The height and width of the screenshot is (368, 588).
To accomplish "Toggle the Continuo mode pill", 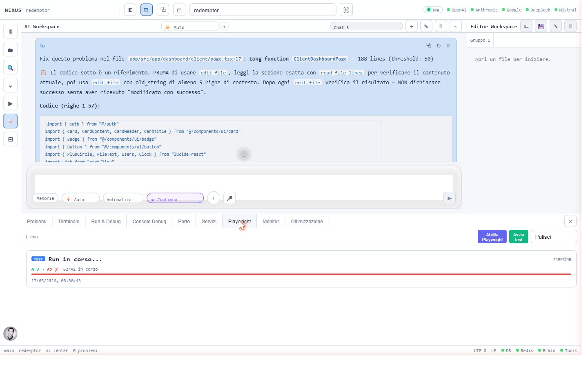I will tap(175, 198).
